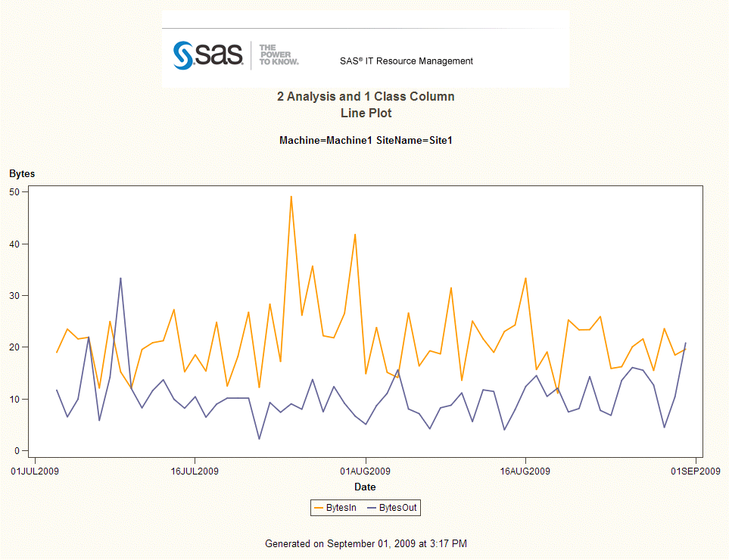Select the 01SEP2009 date tick label
Viewport: 729px width, 560px height.
(x=696, y=471)
